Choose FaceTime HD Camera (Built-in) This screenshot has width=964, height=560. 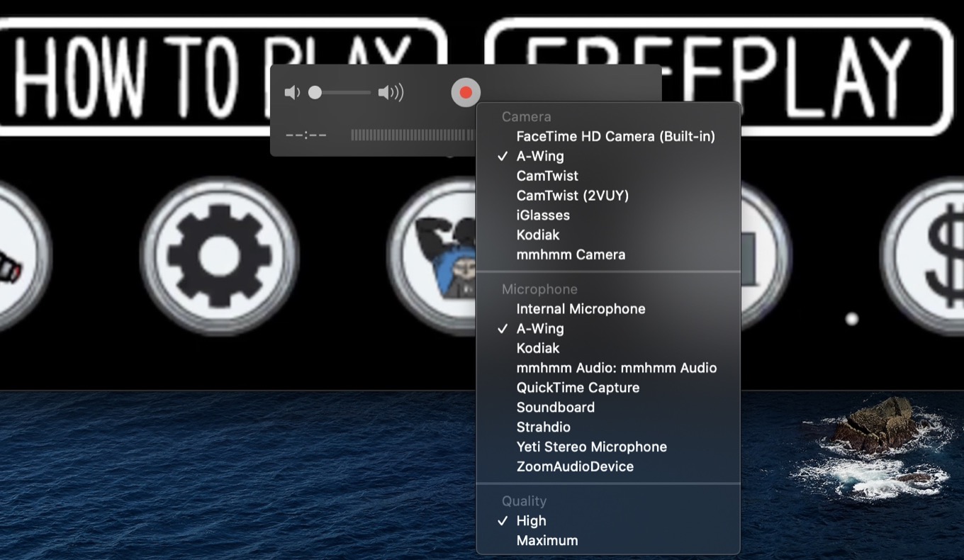tap(616, 136)
